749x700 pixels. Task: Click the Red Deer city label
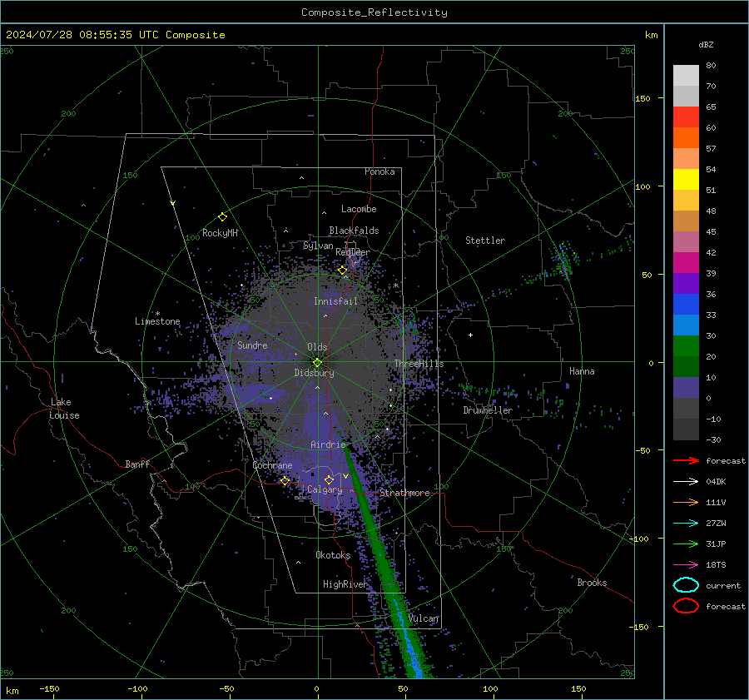point(353,252)
